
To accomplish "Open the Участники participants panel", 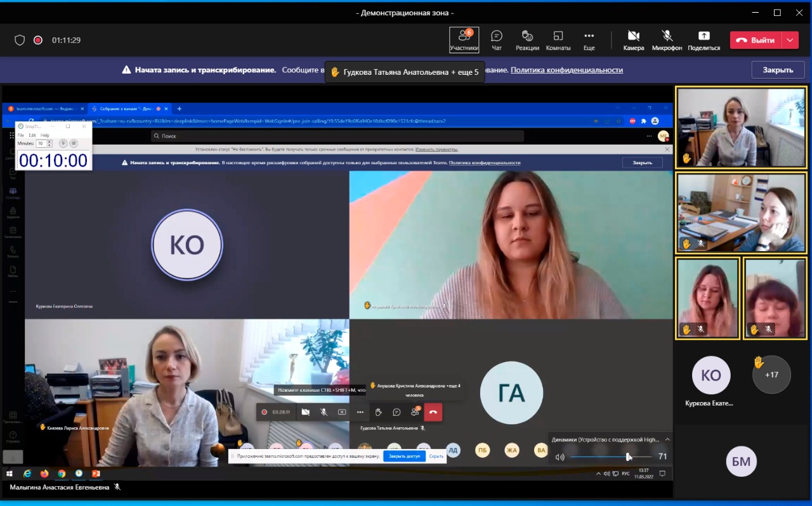I will pos(464,39).
